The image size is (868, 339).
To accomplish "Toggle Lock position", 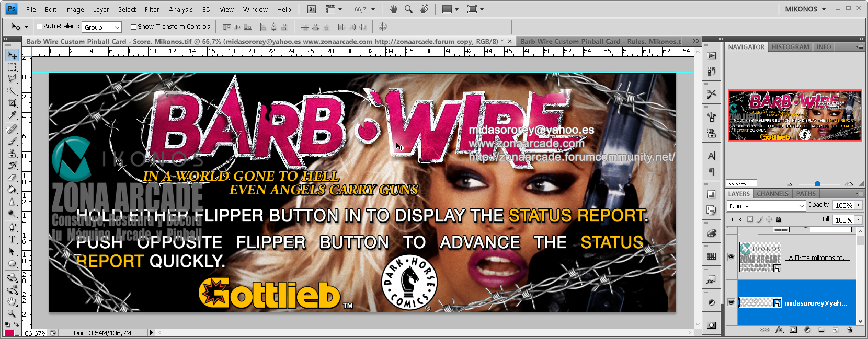I will coord(769,219).
